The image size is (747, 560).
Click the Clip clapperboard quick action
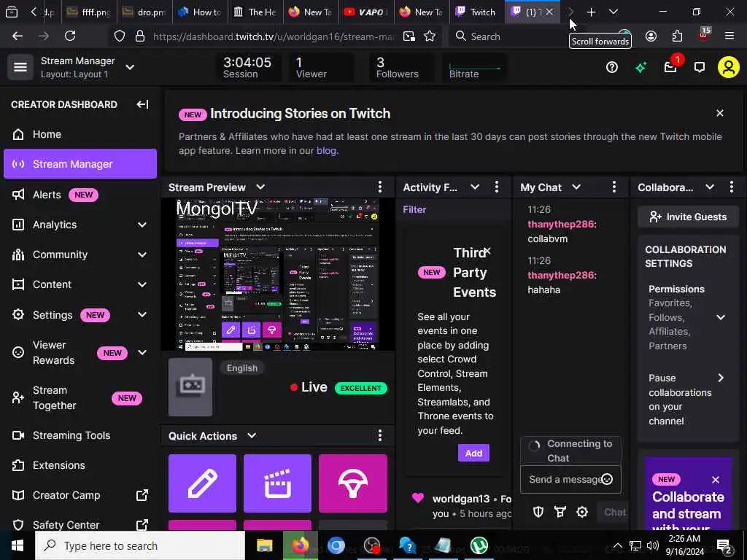point(277,483)
